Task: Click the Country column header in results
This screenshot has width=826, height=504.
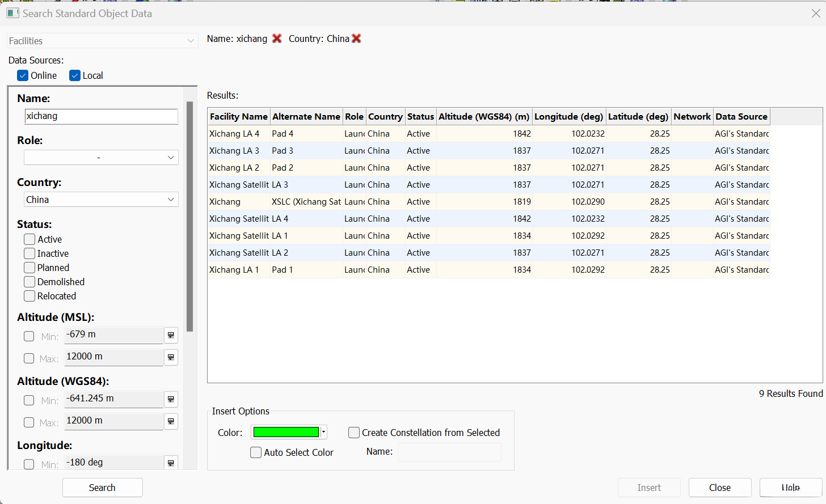Action: (x=385, y=116)
